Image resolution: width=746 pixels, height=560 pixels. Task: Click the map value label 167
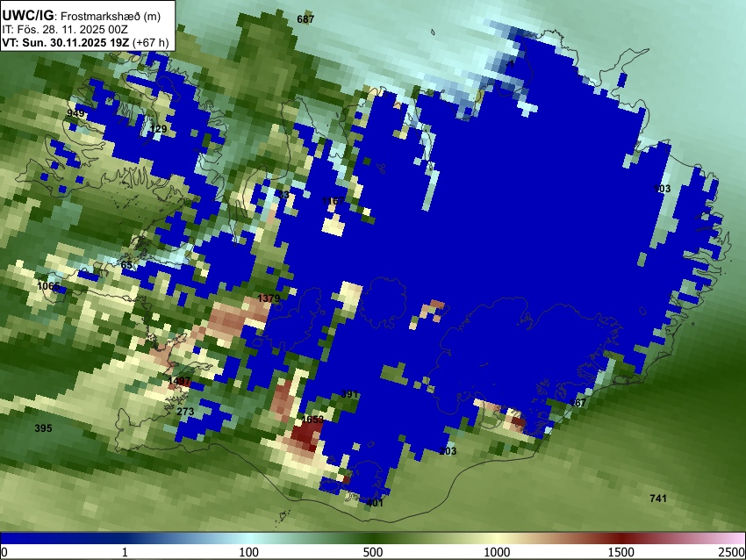578,403
